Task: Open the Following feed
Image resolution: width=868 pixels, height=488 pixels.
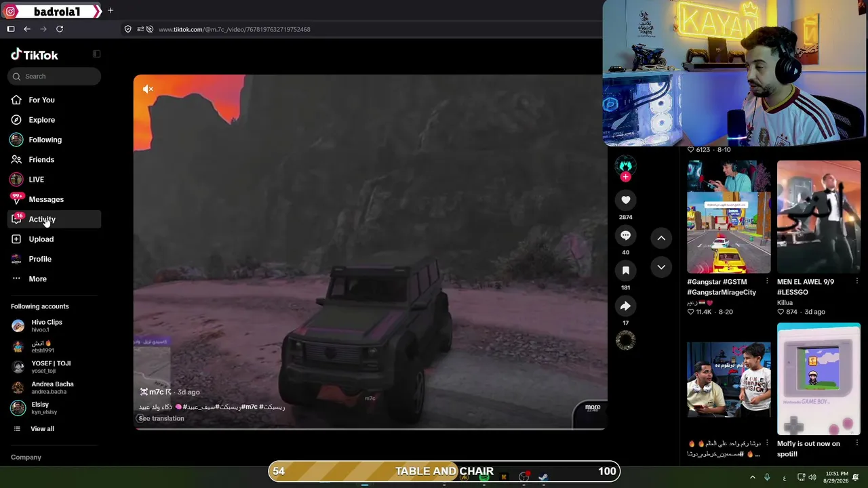Action: click(54, 140)
